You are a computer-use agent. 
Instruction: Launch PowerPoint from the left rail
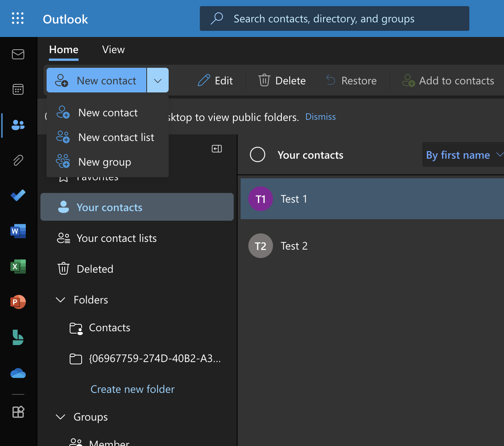coord(18,302)
